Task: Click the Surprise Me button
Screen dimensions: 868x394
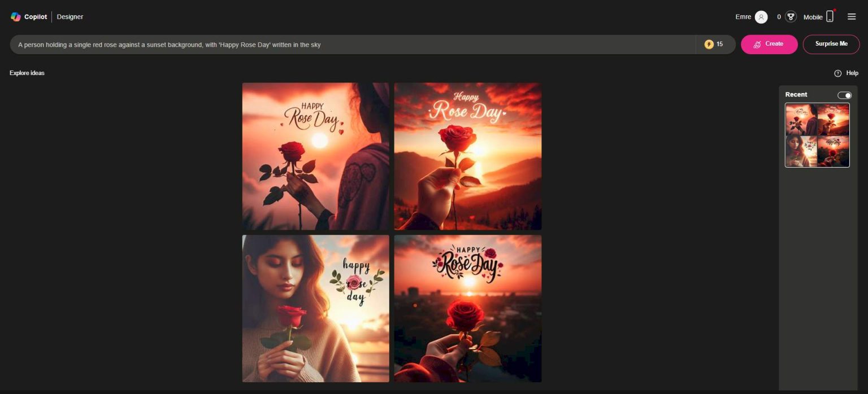Action: 831,43
